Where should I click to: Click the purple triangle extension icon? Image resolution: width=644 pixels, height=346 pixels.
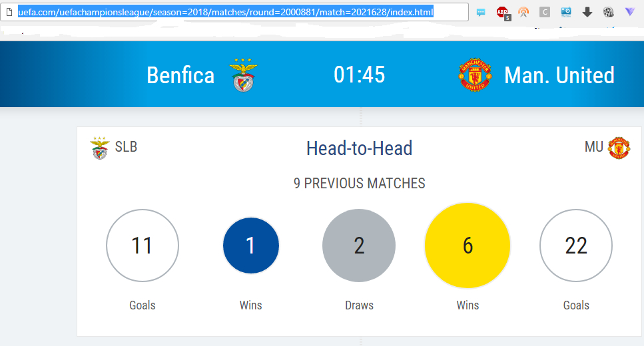pos(630,12)
